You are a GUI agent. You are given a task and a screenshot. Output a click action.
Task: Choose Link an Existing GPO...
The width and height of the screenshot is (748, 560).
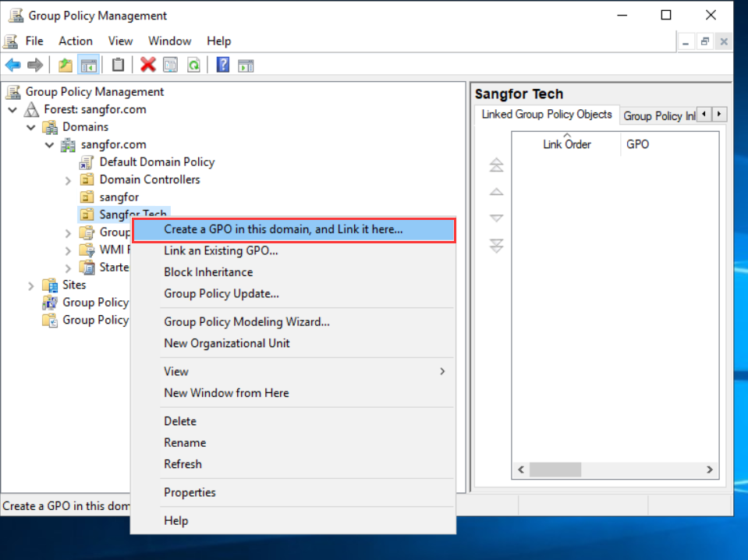click(221, 250)
